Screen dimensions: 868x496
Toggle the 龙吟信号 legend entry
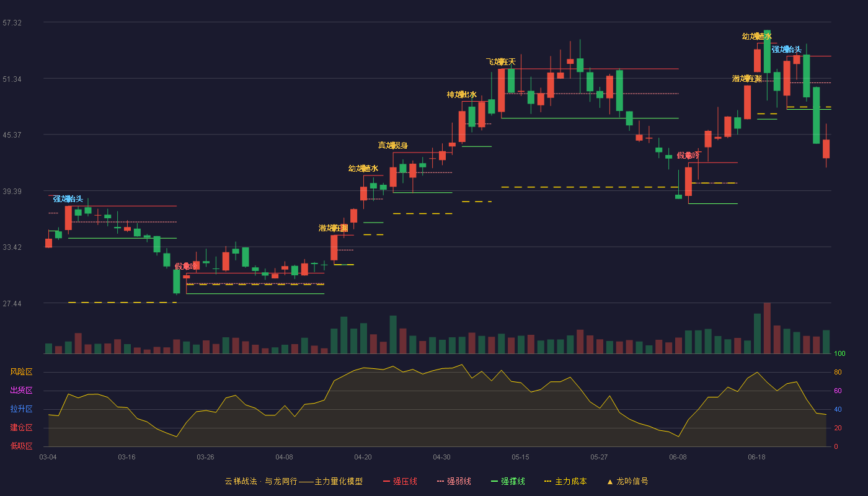[627, 481]
